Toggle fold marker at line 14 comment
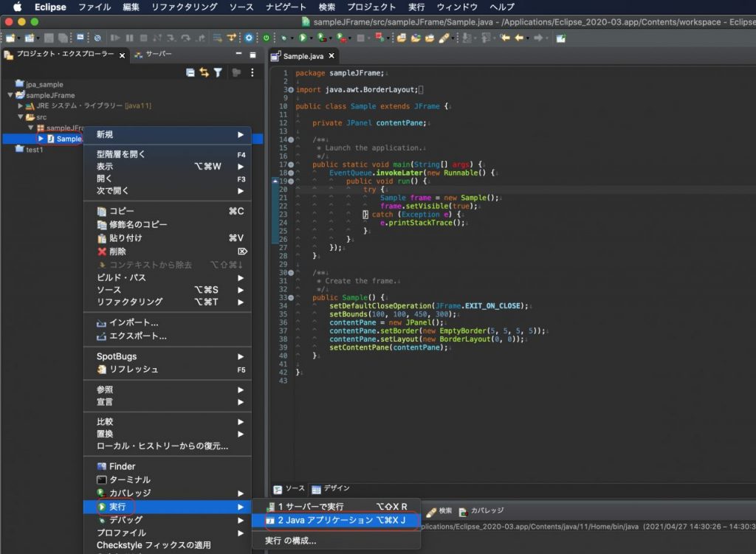The width and height of the screenshot is (756, 554). pos(291,139)
